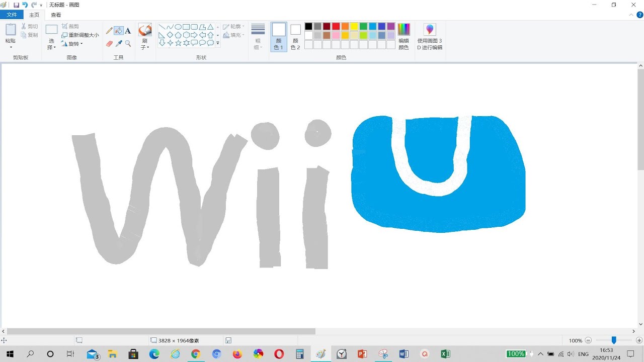Image resolution: width=644 pixels, height=362 pixels.
Task: Open Paint Help question mark
Action: coord(640,15)
